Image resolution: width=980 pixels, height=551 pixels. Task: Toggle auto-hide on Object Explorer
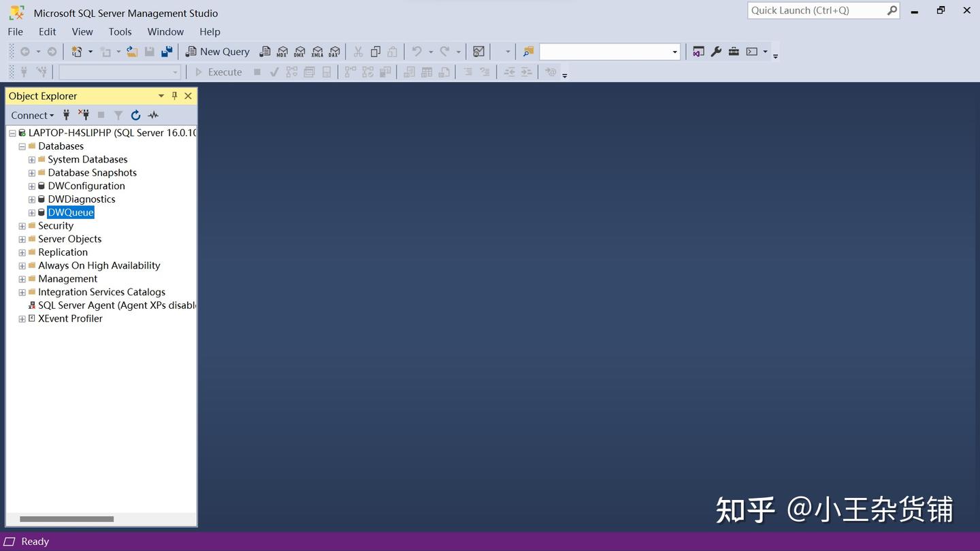(x=174, y=96)
